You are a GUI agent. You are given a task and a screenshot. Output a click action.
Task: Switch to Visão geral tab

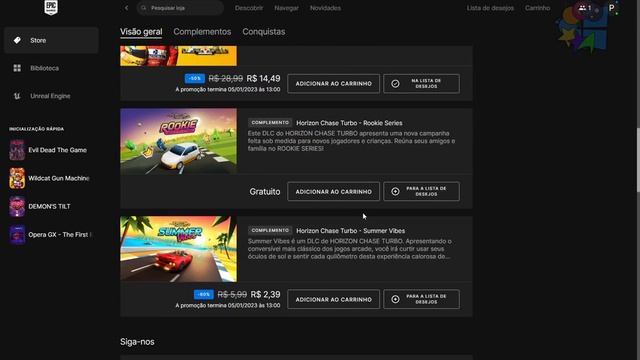(141, 31)
